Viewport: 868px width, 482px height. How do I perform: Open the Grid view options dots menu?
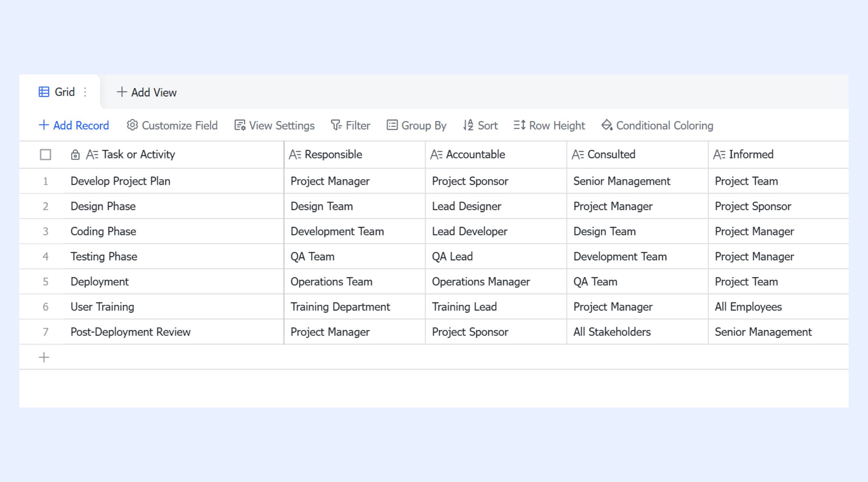point(85,92)
